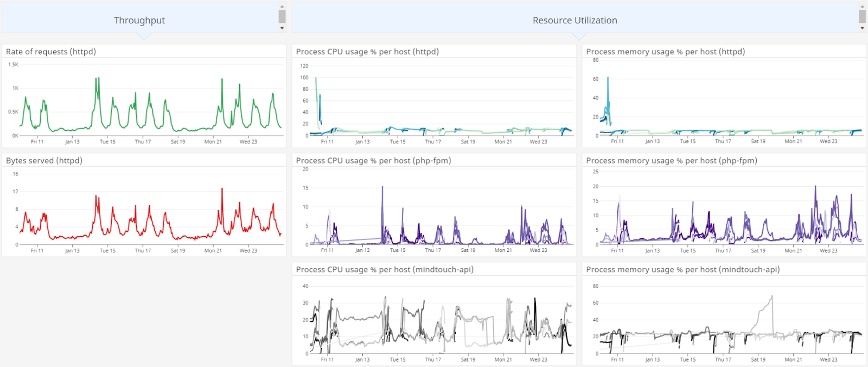Viewport: 868px width, 367px height.
Task: Open 'Process CPU usage % per host (httpd)' title
Action: click(x=367, y=52)
